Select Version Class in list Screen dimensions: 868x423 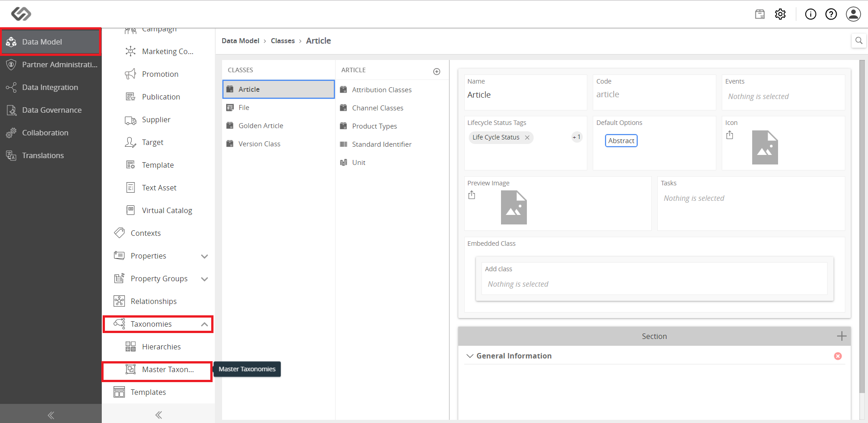pyautogui.click(x=278, y=144)
